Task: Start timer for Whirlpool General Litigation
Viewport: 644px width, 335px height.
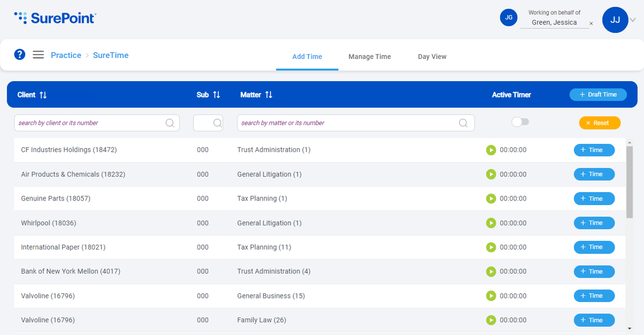Action: (491, 223)
